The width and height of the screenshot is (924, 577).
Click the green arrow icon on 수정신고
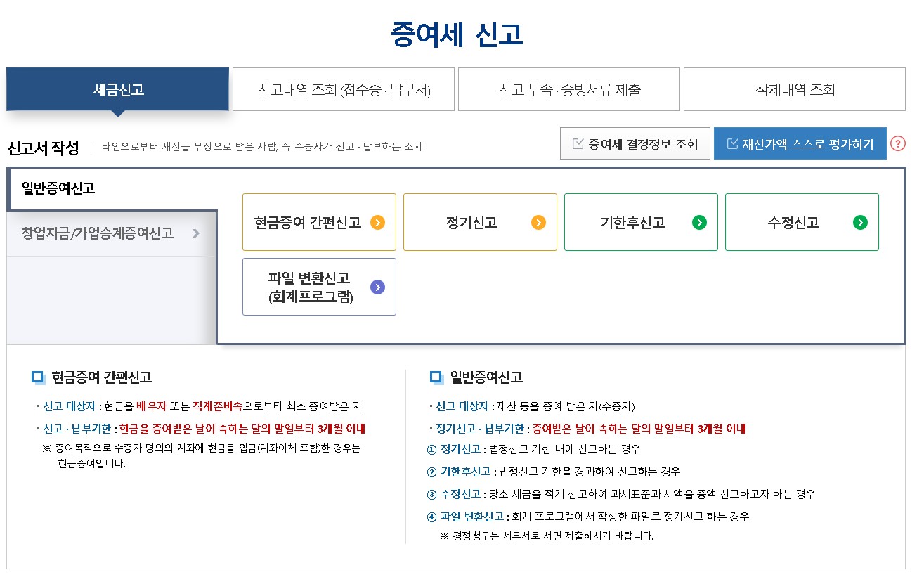coord(861,222)
